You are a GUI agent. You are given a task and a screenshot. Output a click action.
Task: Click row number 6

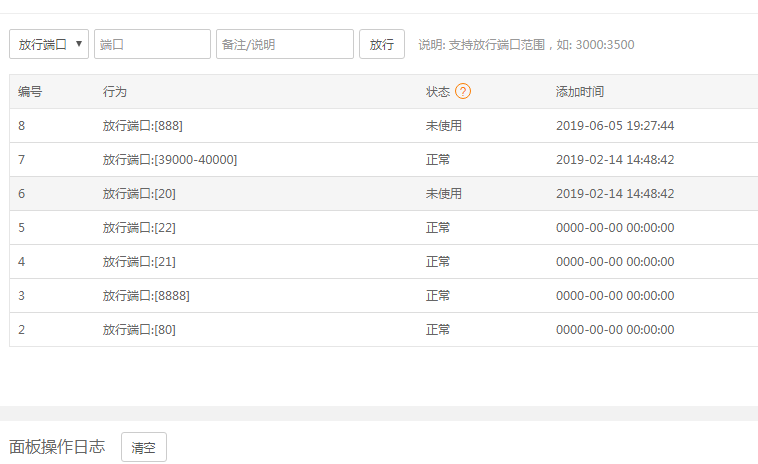click(21, 193)
